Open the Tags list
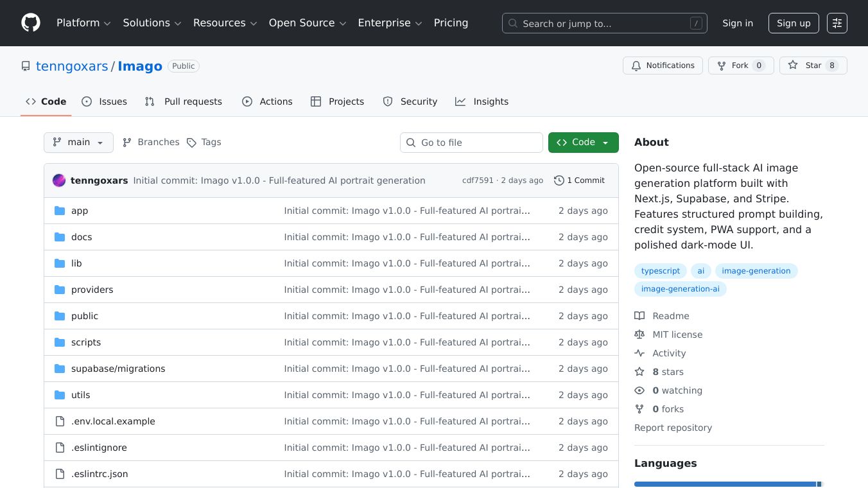 pyautogui.click(x=204, y=143)
